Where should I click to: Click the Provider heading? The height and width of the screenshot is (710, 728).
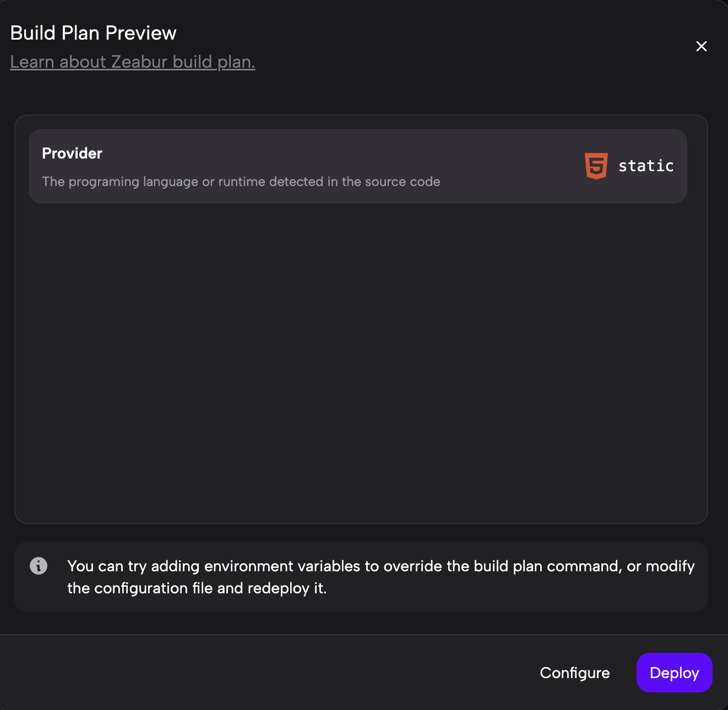tap(72, 154)
